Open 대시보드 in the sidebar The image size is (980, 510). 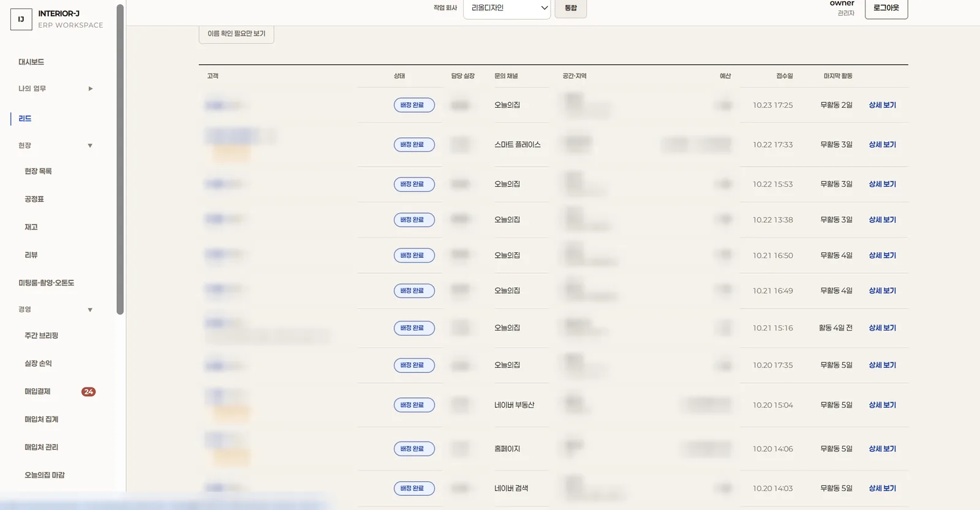tap(31, 62)
